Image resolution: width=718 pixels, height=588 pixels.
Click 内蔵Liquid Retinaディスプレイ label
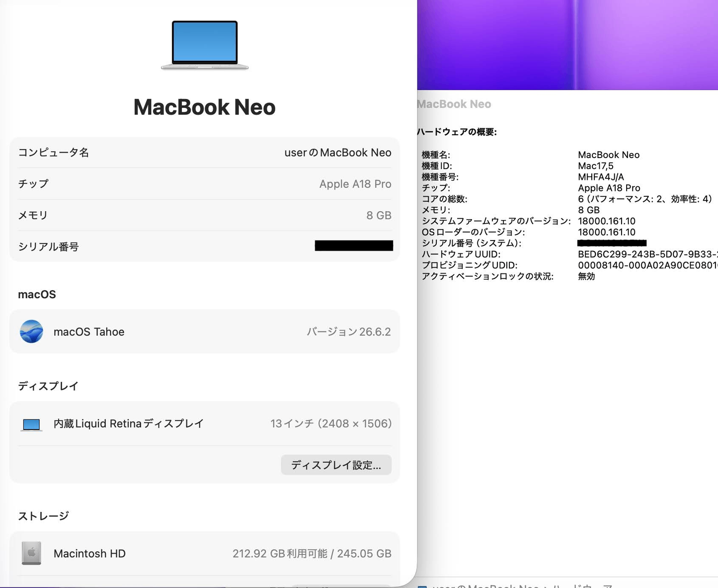pyautogui.click(x=129, y=423)
